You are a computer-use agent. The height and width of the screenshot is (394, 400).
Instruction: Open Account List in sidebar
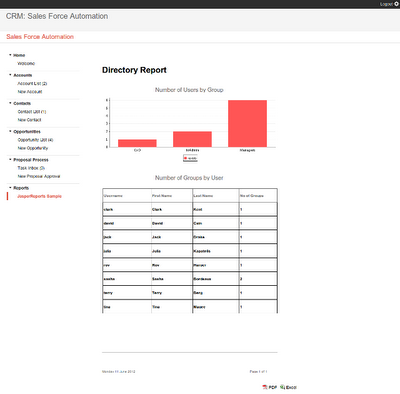click(x=32, y=83)
